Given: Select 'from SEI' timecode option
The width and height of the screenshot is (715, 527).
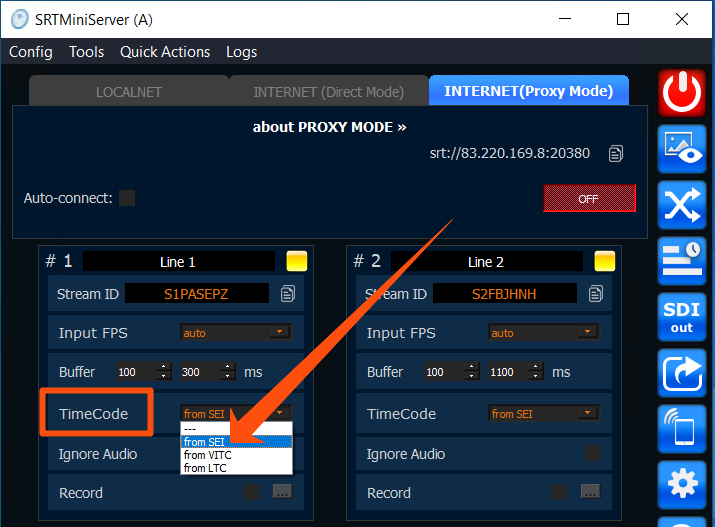Looking at the screenshot, I should (x=236, y=442).
